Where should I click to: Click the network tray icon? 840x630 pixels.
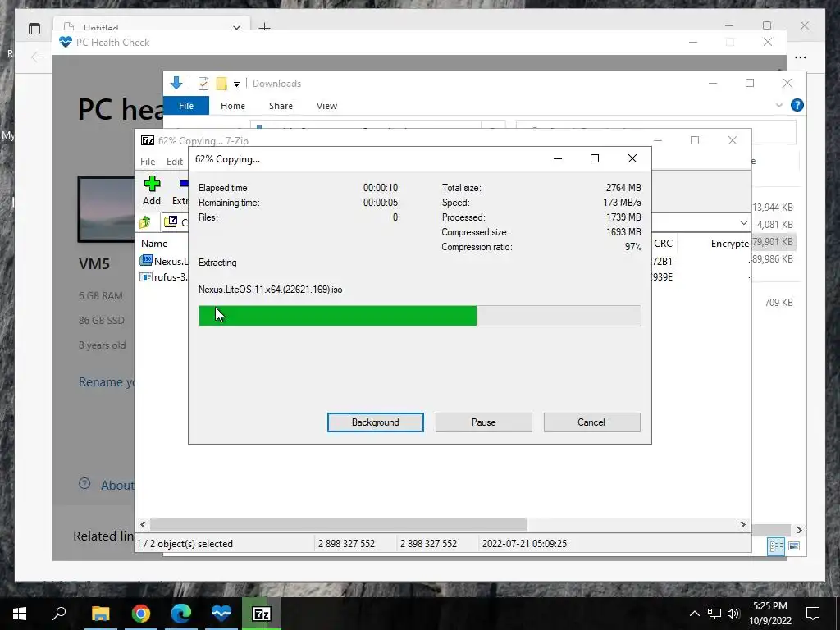[714, 614]
